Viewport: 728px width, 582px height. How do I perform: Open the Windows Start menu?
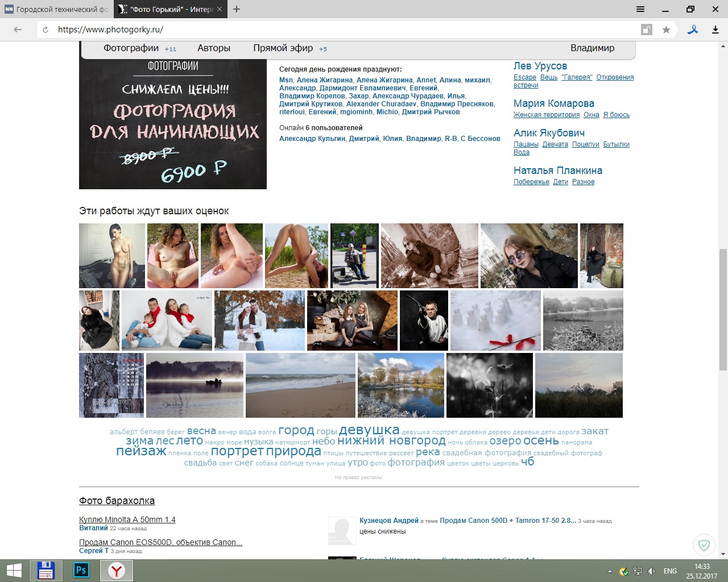pyautogui.click(x=14, y=570)
